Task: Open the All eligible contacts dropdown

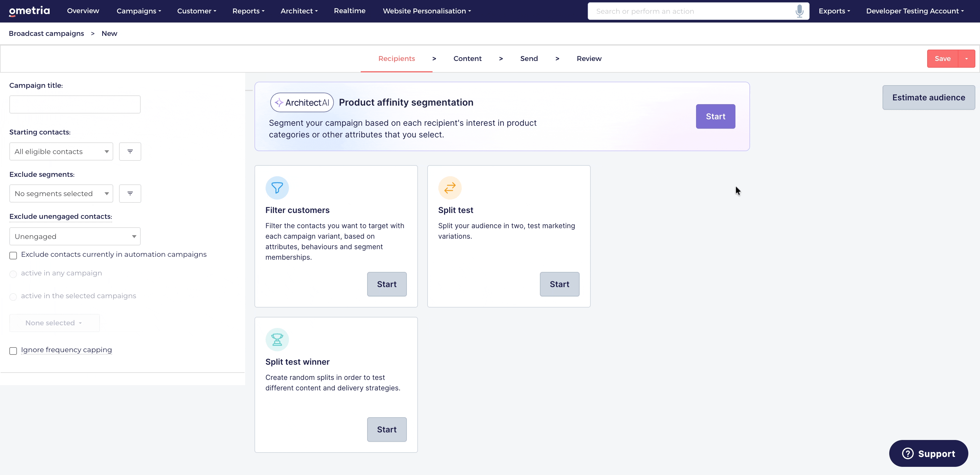Action: pos(61,151)
